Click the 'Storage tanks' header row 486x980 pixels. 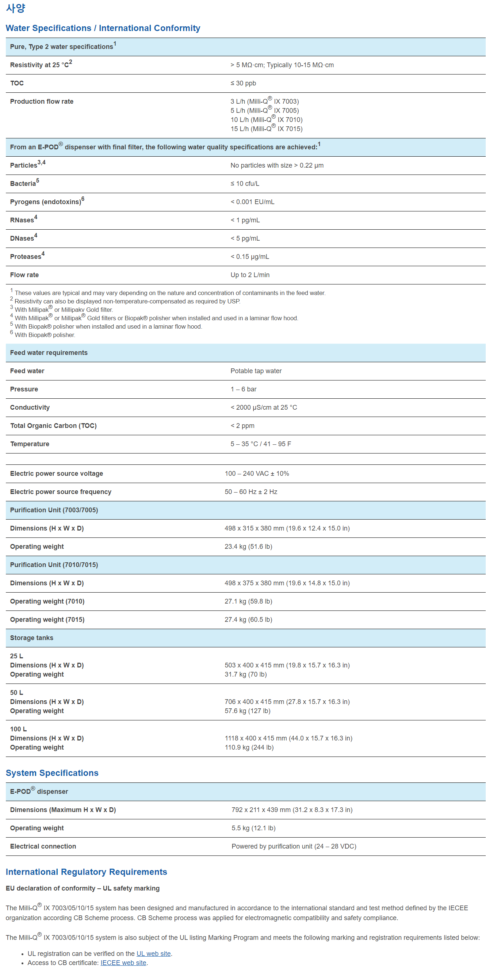(x=245, y=638)
